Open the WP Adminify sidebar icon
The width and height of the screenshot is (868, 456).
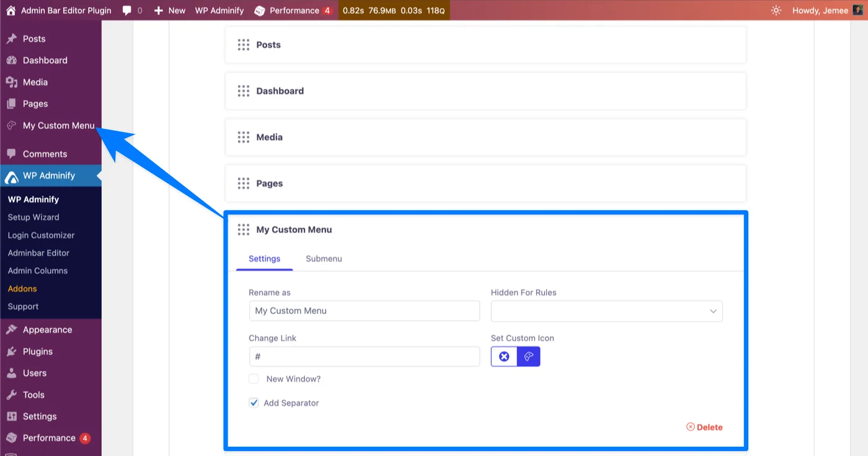[12, 175]
